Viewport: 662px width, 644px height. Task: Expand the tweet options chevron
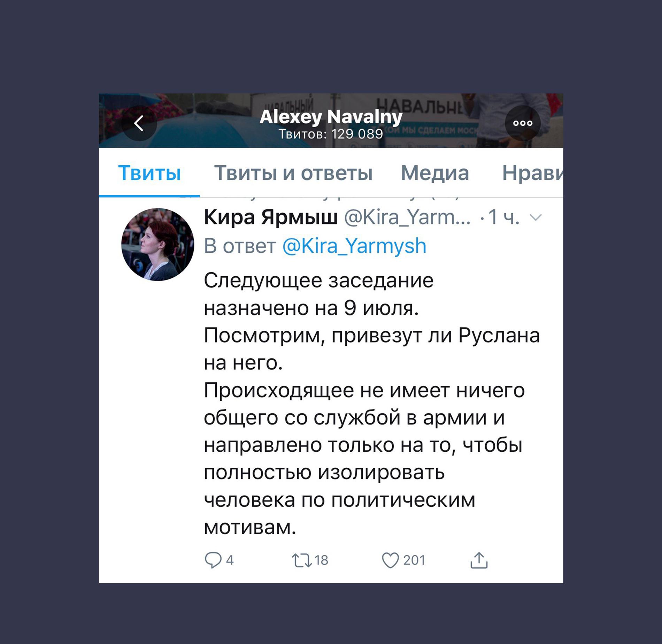tap(536, 218)
